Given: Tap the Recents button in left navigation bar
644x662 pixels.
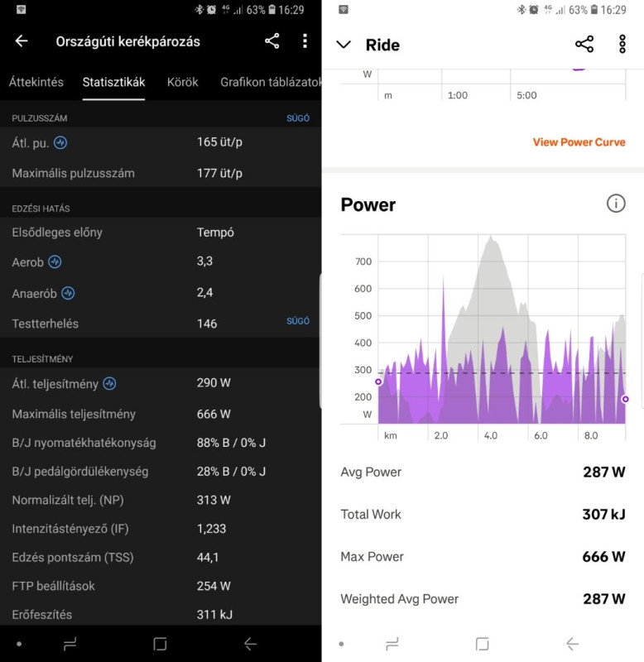Looking at the screenshot, I should pos(70,644).
